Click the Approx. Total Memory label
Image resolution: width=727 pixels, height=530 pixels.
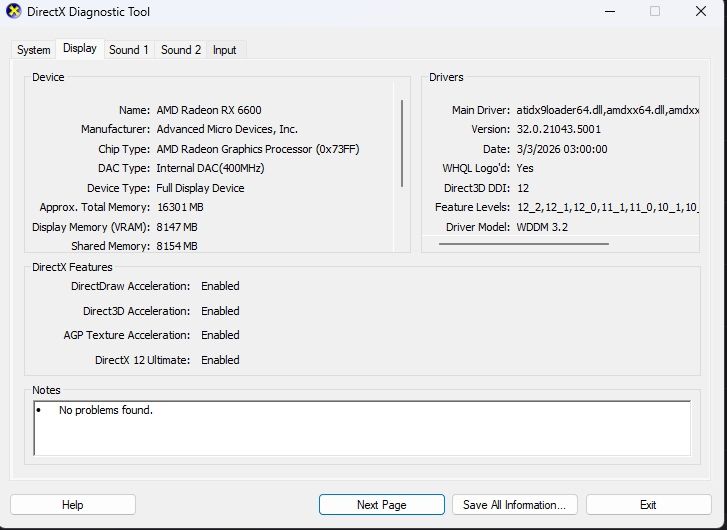click(x=95, y=207)
